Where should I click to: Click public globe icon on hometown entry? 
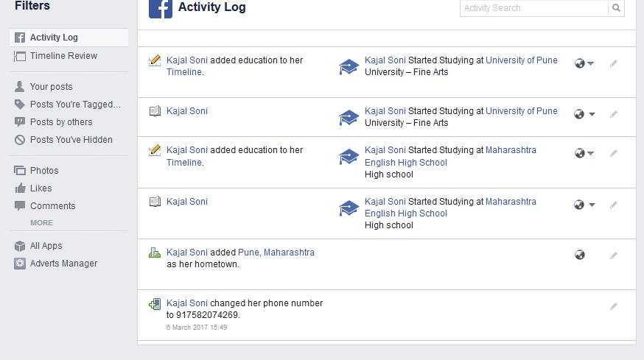click(x=579, y=255)
